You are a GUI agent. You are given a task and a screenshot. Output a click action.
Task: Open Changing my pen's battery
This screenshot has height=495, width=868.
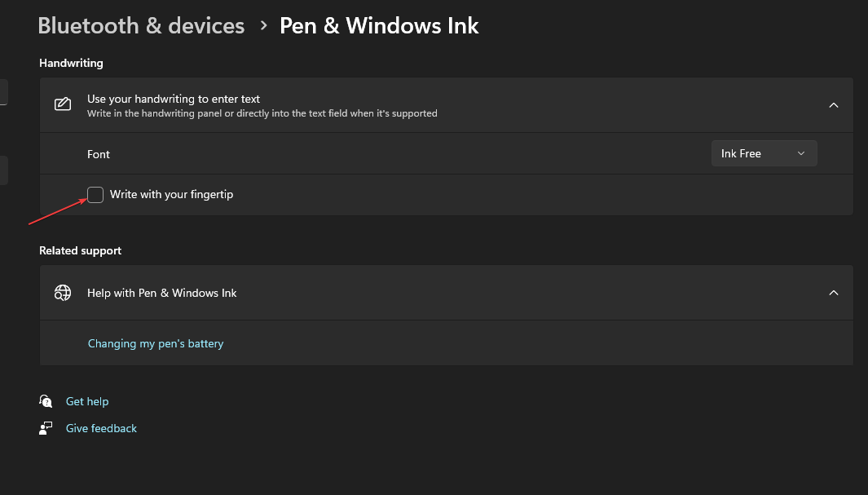[x=156, y=343]
